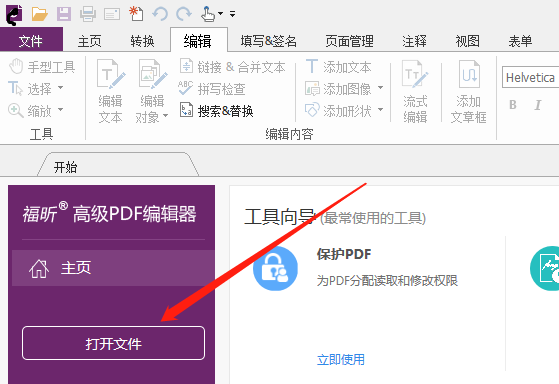Click the 立即使用 link

tap(341, 359)
